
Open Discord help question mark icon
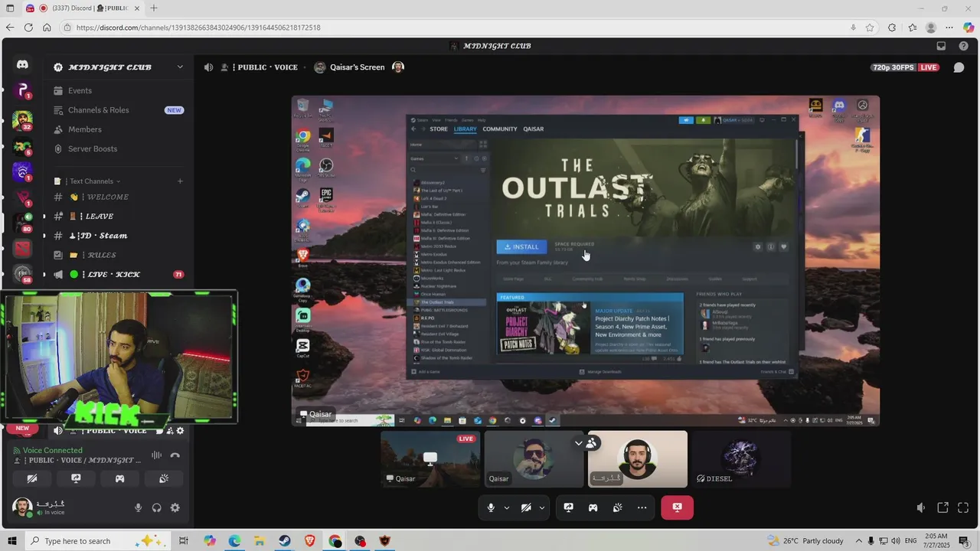click(x=963, y=46)
